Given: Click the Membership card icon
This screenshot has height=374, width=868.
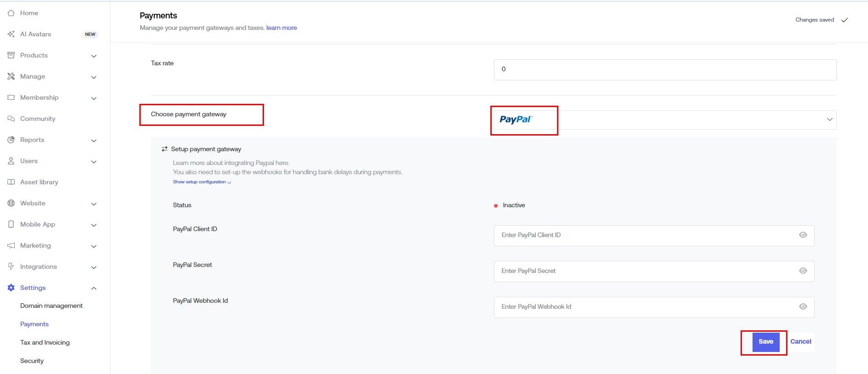Looking at the screenshot, I should click(11, 97).
